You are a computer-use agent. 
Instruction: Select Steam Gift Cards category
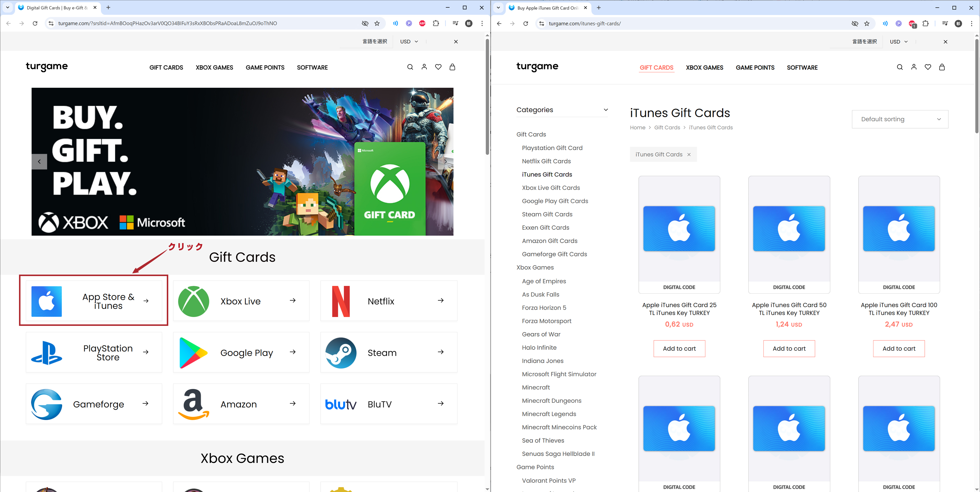(x=547, y=214)
